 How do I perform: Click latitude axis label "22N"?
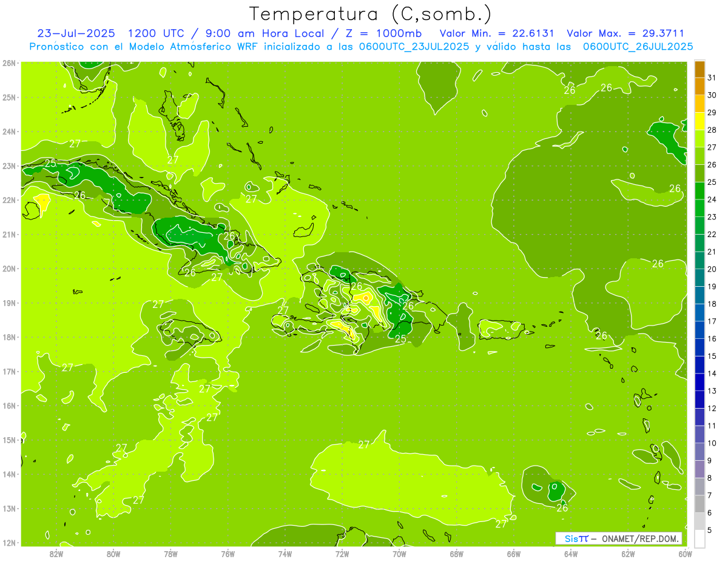(9, 200)
